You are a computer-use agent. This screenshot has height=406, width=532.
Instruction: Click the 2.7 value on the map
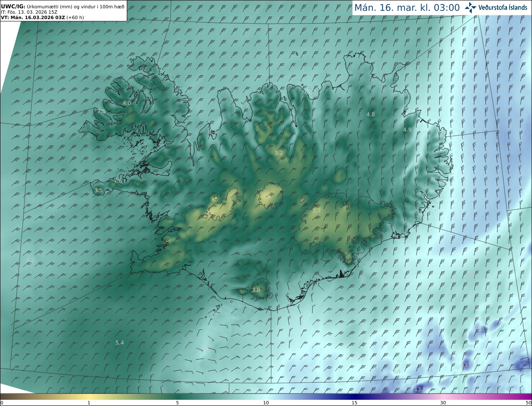pyautogui.click(x=317, y=211)
